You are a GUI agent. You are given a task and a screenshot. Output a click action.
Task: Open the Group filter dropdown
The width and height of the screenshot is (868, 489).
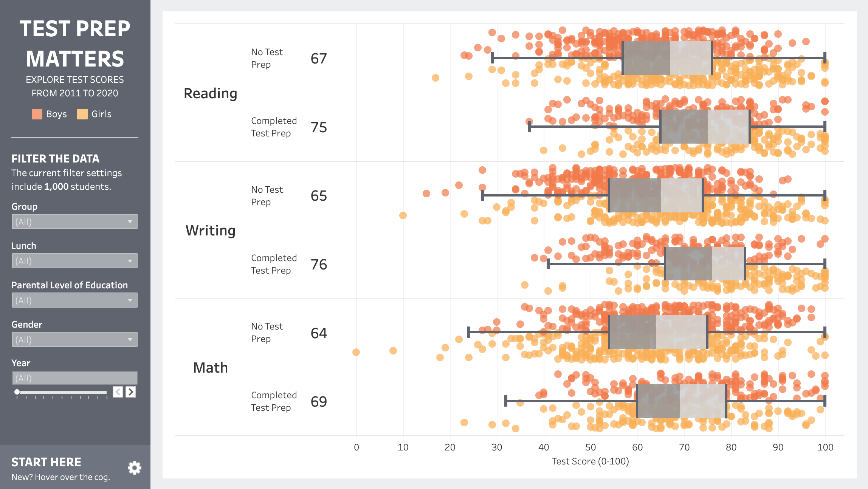(x=74, y=222)
